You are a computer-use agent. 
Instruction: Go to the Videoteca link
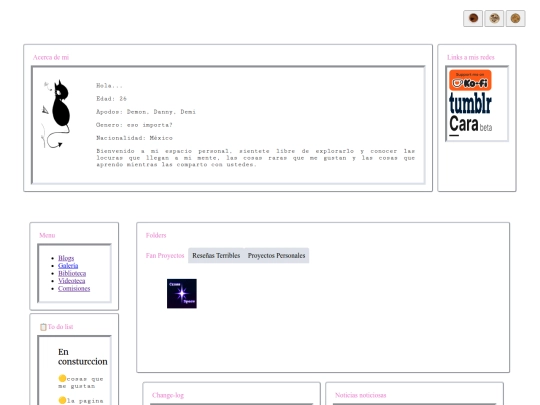tap(72, 281)
